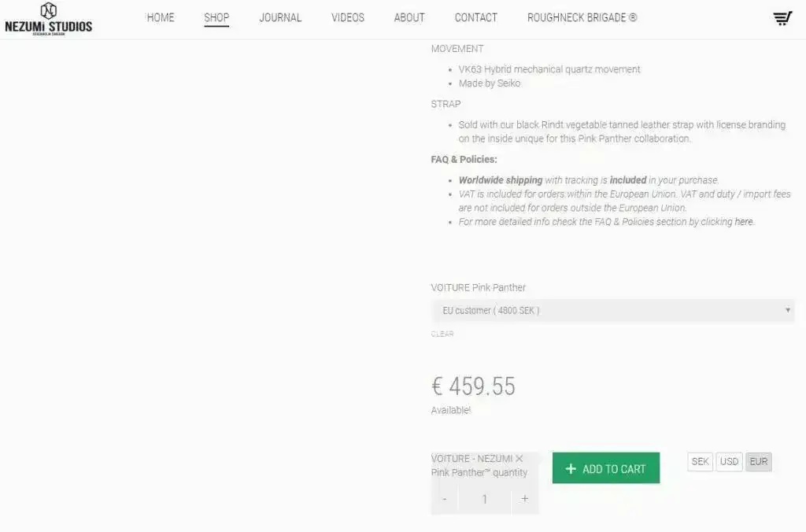Open the SHOP menu item

216,17
